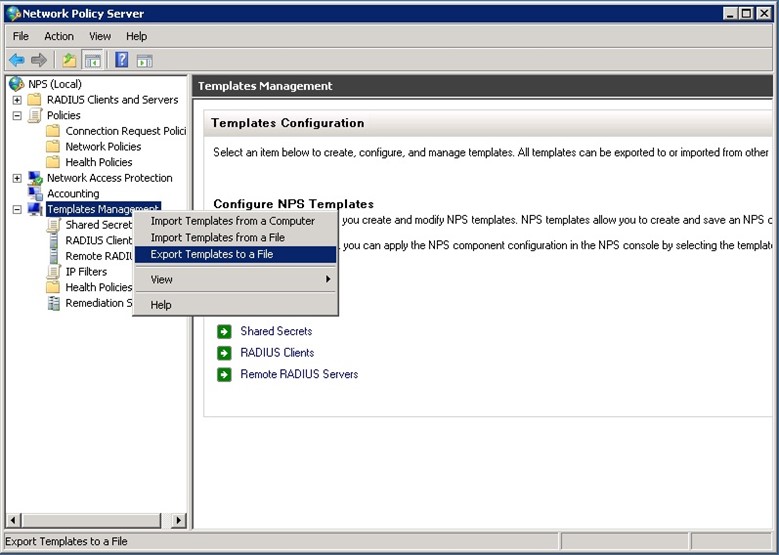
Task: Click the Network Access Protection icon
Action: 35,178
